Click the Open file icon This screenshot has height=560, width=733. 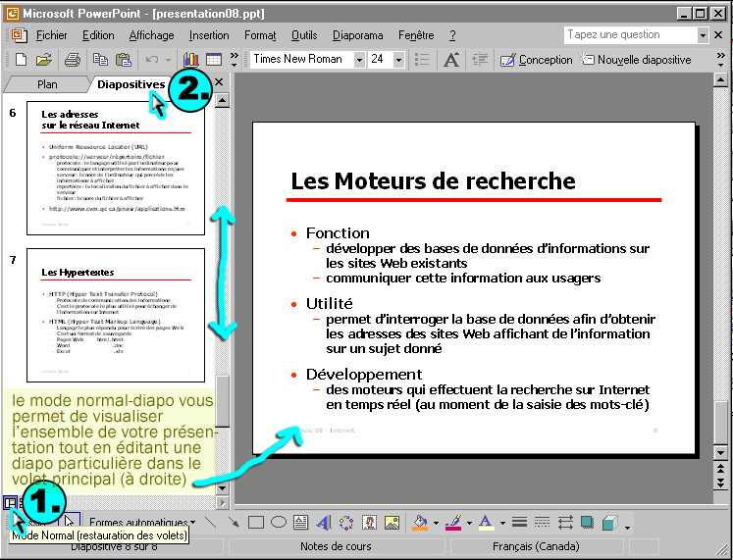(45, 60)
